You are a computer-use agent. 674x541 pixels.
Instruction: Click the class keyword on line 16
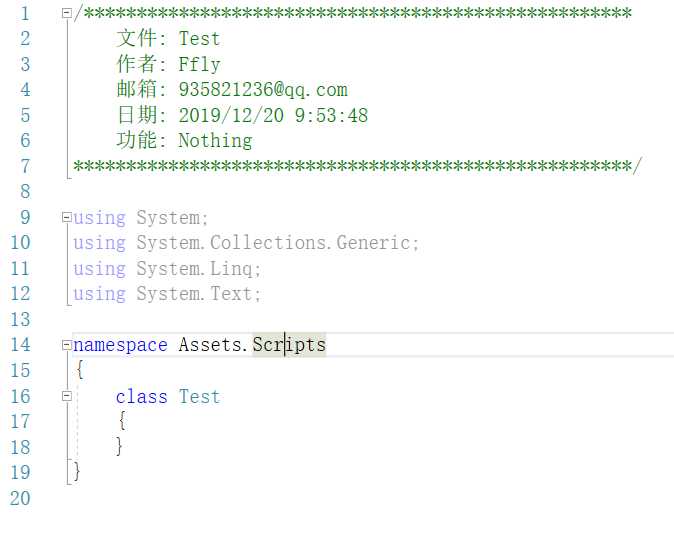pyautogui.click(x=141, y=397)
